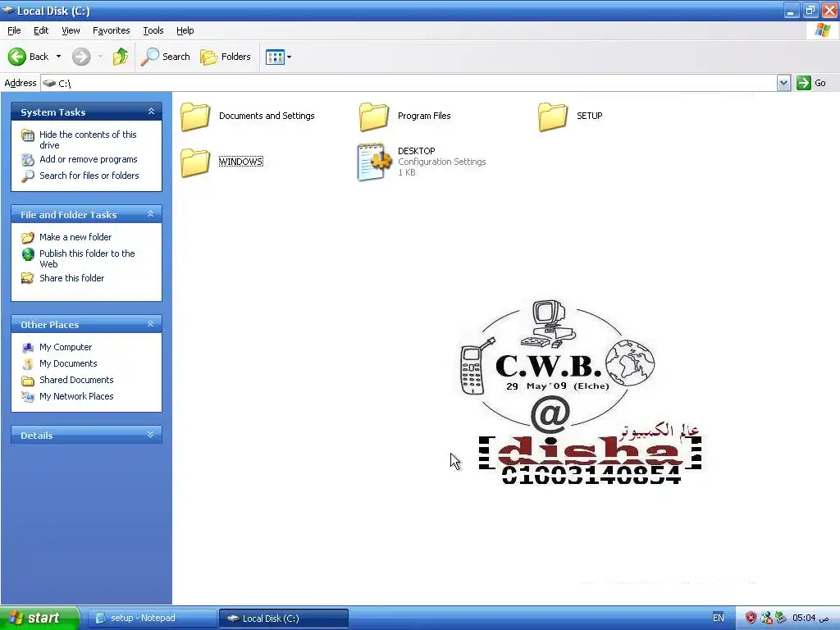
Task: Click Share this folder link
Action: (x=72, y=278)
